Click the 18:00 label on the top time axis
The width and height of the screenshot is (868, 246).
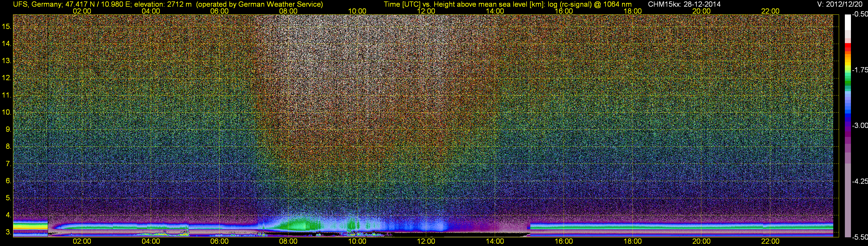pyautogui.click(x=633, y=11)
